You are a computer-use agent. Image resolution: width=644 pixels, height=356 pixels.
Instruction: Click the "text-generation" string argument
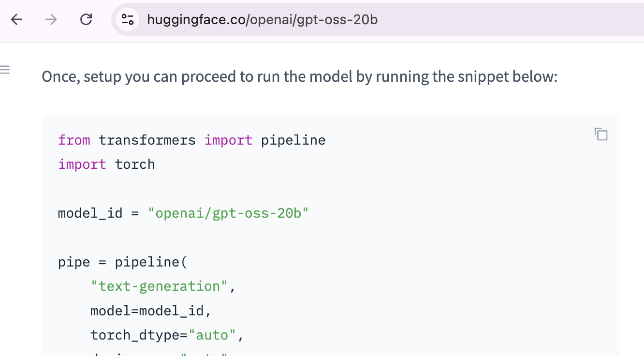tap(159, 286)
